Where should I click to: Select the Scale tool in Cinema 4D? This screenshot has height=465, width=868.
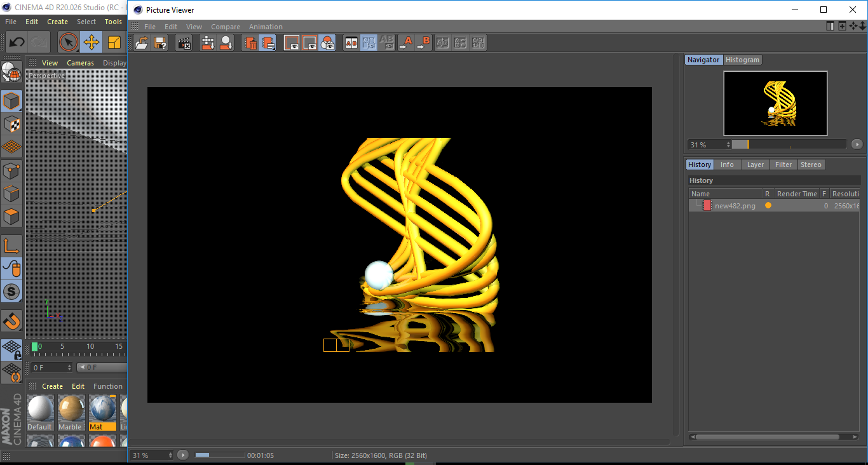click(114, 43)
